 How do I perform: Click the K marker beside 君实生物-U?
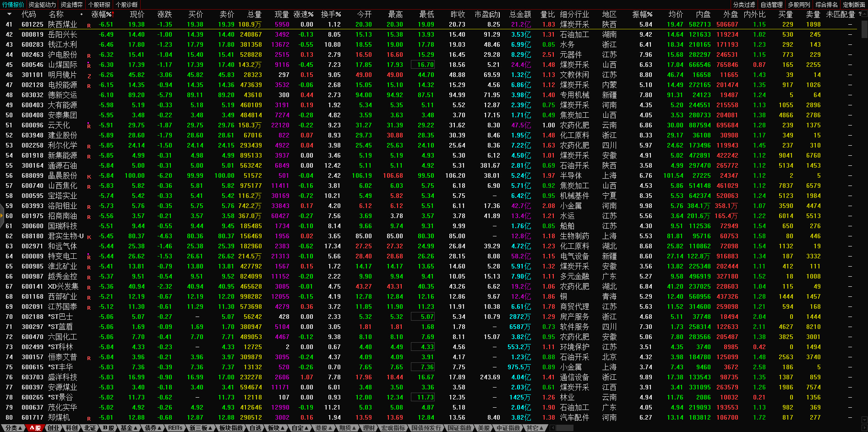tap(89, 237)
